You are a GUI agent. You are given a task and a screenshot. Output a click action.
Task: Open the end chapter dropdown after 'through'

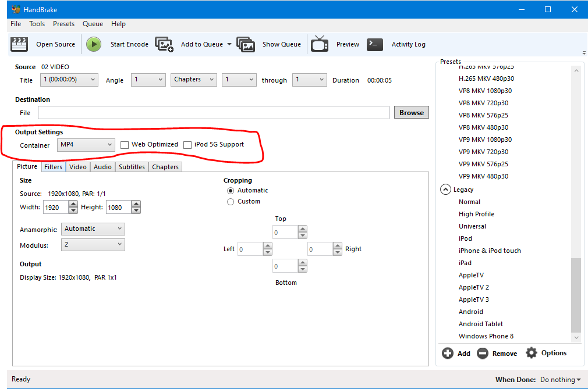tap(309, 80)
